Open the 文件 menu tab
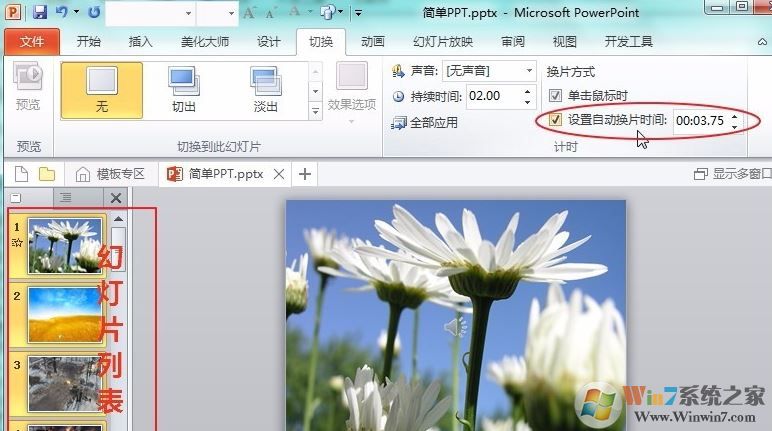This screenshot has width=772, height=431. coord(32,41)
